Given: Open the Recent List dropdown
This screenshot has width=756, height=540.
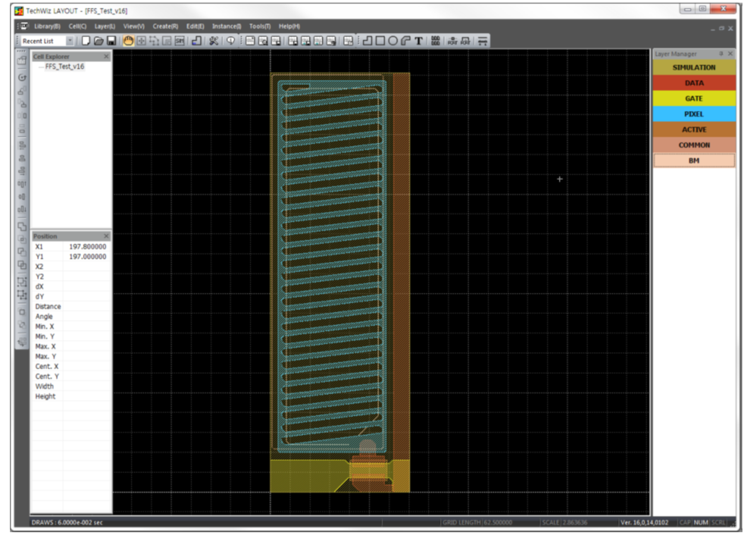Looking at the screenshot, I should point(70,41).
